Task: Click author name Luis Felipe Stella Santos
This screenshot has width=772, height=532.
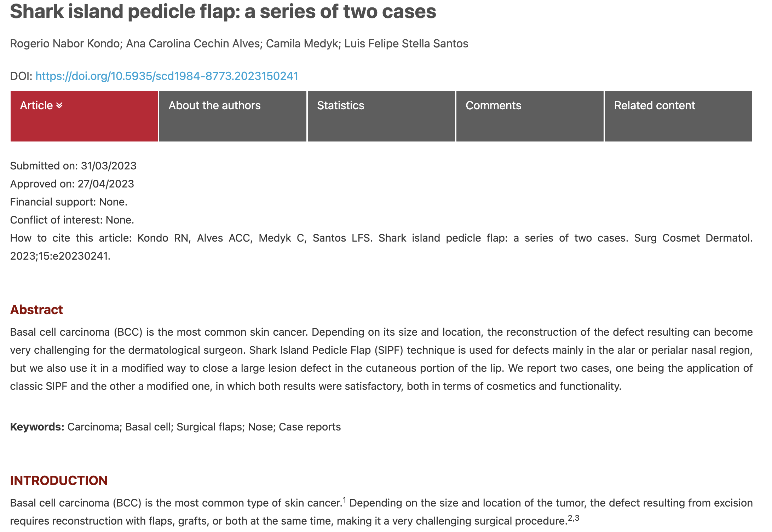Action: click(x=406, y=44)
